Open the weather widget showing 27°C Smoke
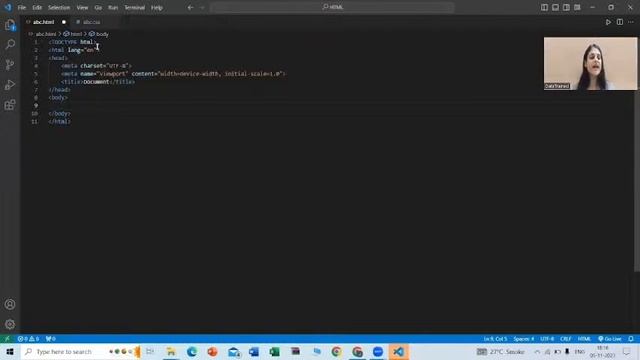The height and width of the screenshot is (360, 640). point(500,352)
